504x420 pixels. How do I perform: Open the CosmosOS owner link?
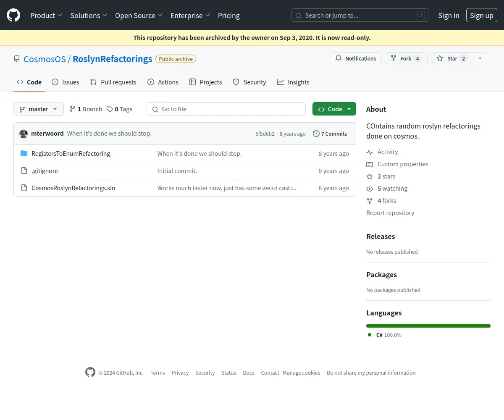pyautogui.click(x=45, y=59)
